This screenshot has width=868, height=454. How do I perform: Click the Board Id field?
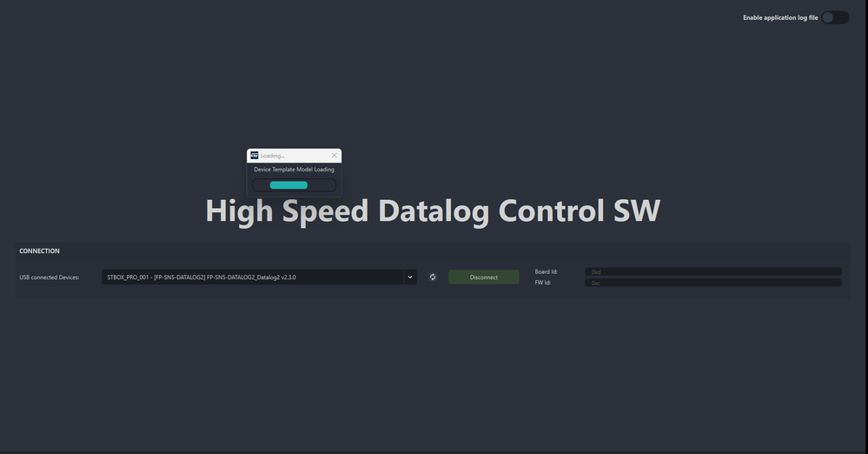[x=713, y=271]
